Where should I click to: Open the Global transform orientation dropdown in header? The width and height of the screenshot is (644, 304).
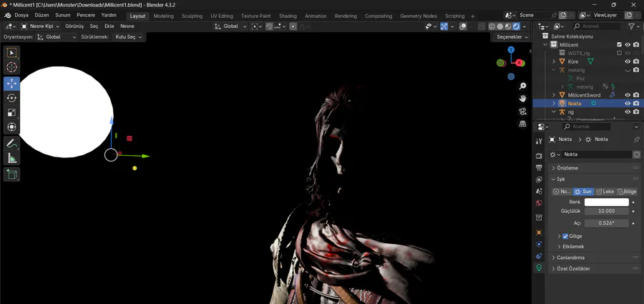pos(230,26)
